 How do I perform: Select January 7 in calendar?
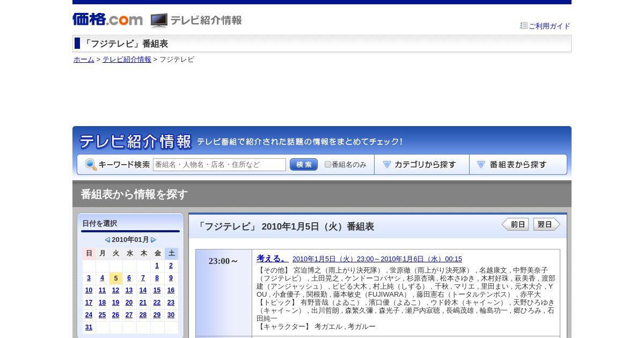point(143,278)
